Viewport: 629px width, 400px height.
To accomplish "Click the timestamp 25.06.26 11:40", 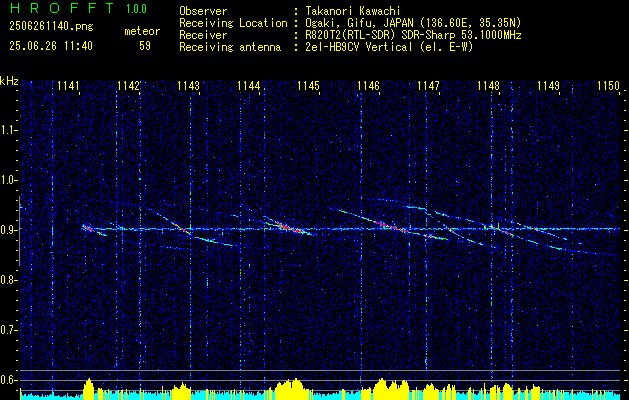I will [51, 46].
